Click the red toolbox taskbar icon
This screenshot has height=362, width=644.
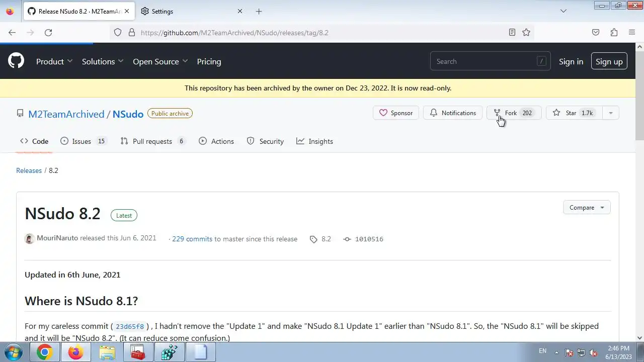pyautogui.click(x=138, y=352)
